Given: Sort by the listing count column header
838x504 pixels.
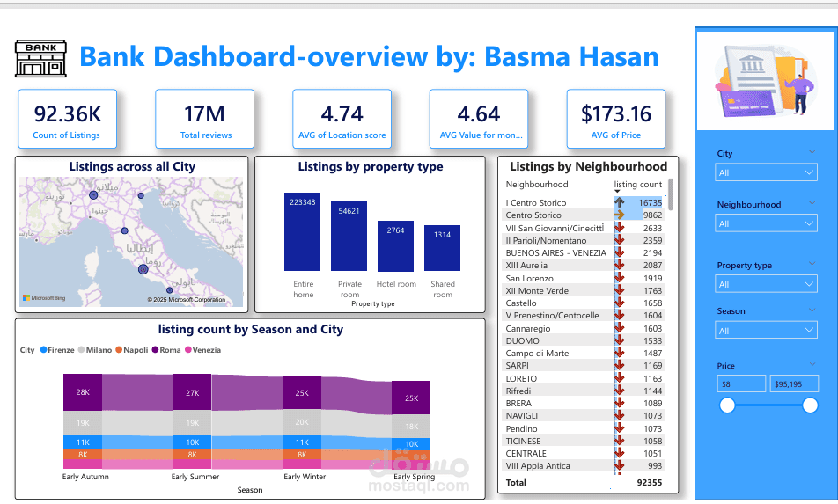Looking at the screenshot, I should 637,184.
